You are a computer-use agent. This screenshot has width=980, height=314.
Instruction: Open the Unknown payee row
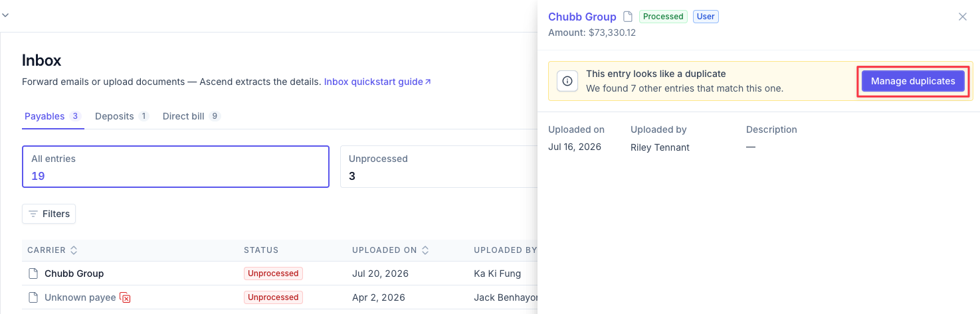pos(279,297)
